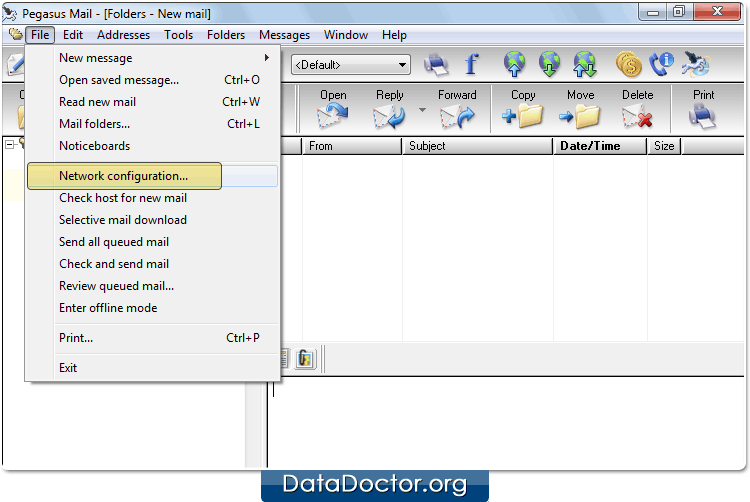Move message with Move button
The image size is (750, 502).
click(x=581, y=109)
